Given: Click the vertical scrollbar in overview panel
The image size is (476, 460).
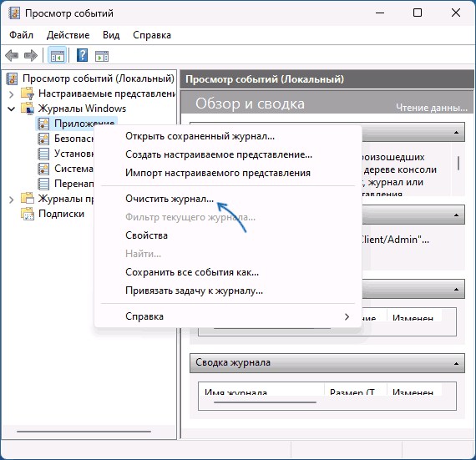Looking at the screenshot, I should coord(458,163).
